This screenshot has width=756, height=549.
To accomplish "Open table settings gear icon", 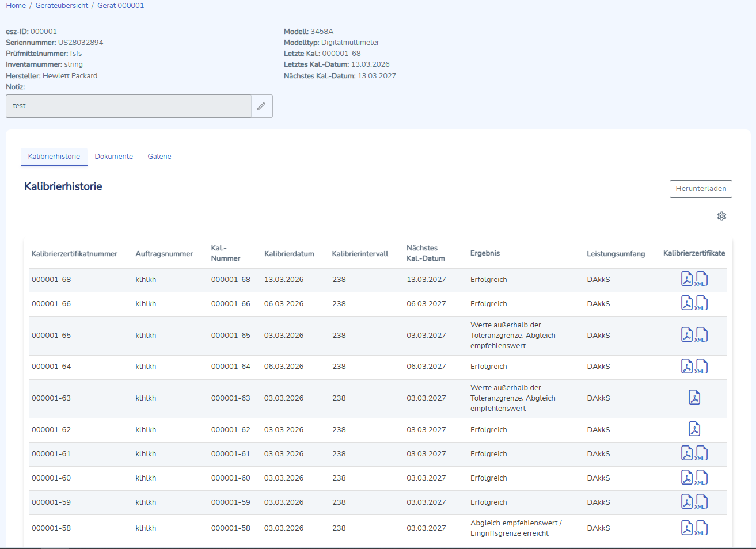I will [721, 216].
